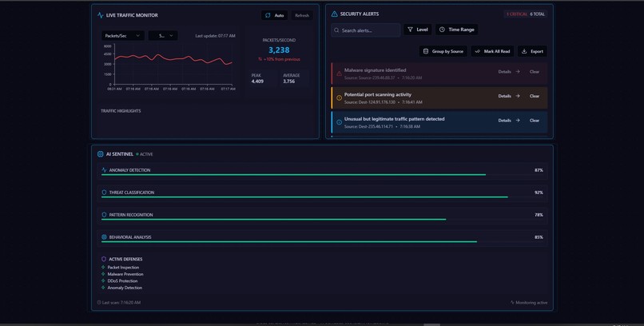Image resolution: width=644 pixels, height=326 pixels.
Task: Click 'Last update: 07:17 AM' text
Action: tap(215, 36)
